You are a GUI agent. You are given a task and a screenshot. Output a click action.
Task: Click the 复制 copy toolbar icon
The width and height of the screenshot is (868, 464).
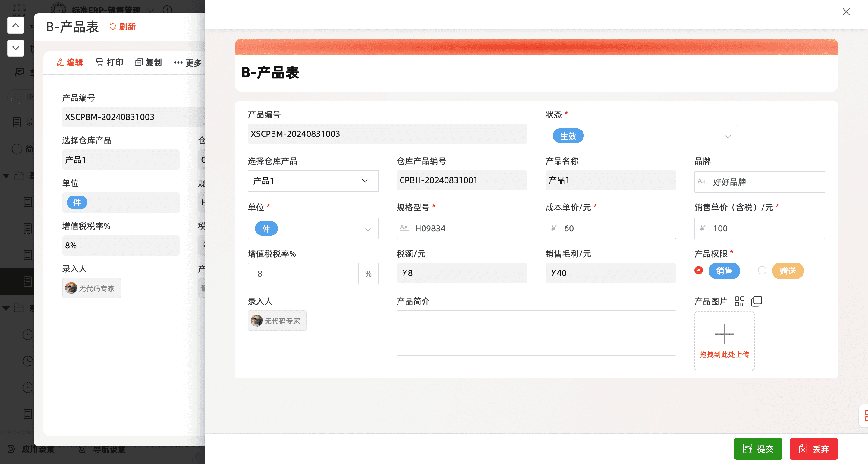point(139,63)
